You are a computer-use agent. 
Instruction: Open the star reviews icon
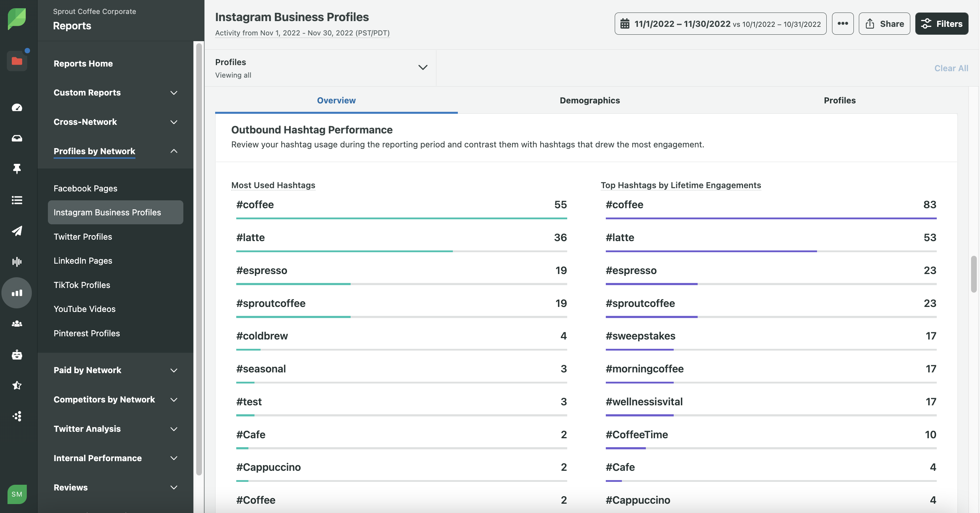click(17, 385)
